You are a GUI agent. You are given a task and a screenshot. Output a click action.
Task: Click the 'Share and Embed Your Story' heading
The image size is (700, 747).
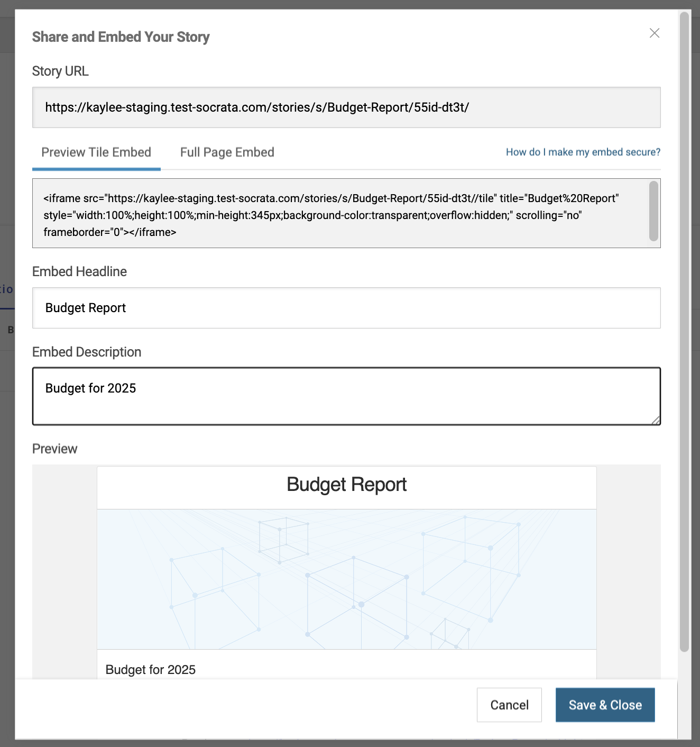point(121,37)
